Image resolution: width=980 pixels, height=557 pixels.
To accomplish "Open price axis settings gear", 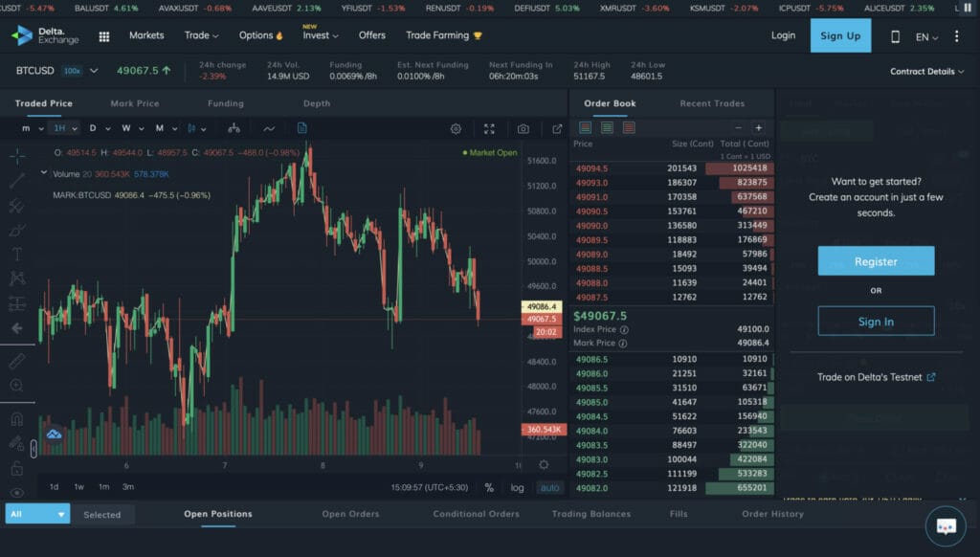I will 544,464.
